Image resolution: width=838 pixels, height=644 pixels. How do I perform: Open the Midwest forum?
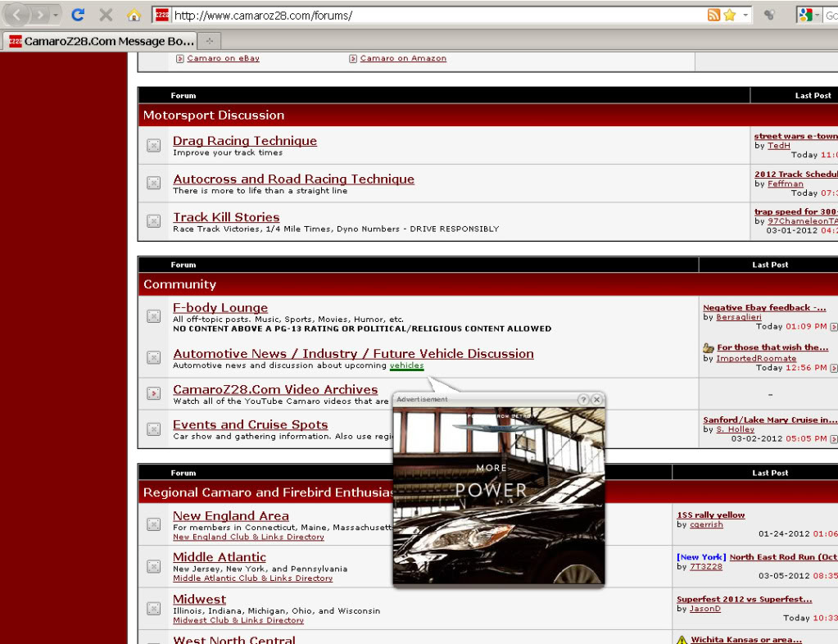click(x=199, y=599)
